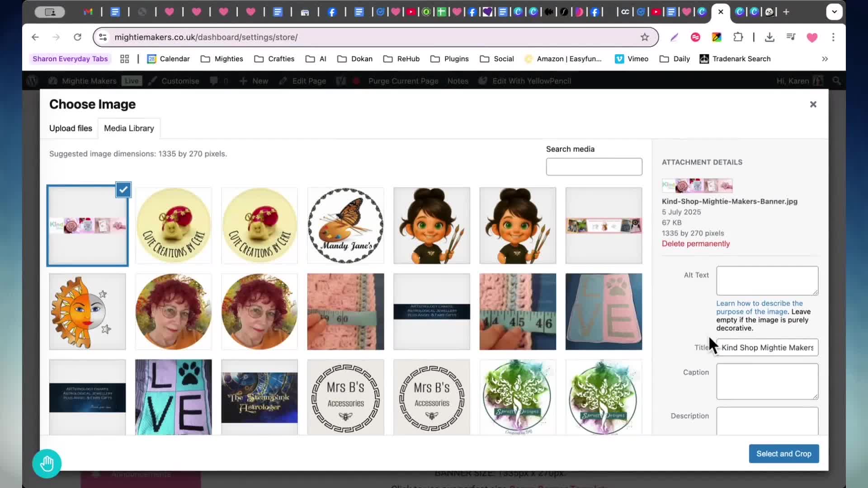The width and height of the screenshot is (868, 488).
Task: Open the Plugins bookmarks folder
Action: [x=449, y=59]
